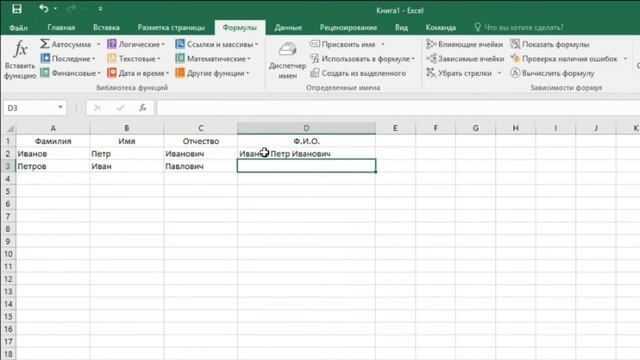The image size is (640, 360).
Task: Expand Проверка наличия ошибок dropdown arrow
Action: [x=625, y=58]
